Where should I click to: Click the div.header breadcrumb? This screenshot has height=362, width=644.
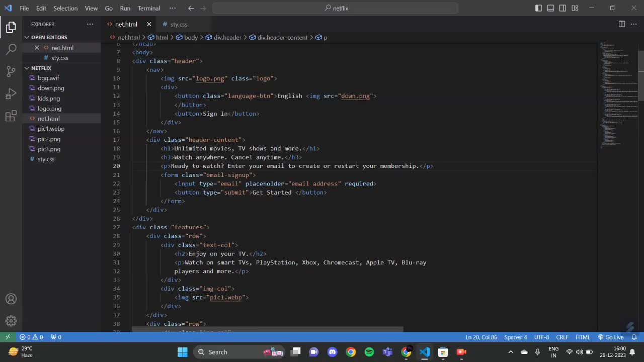(223, 37)
